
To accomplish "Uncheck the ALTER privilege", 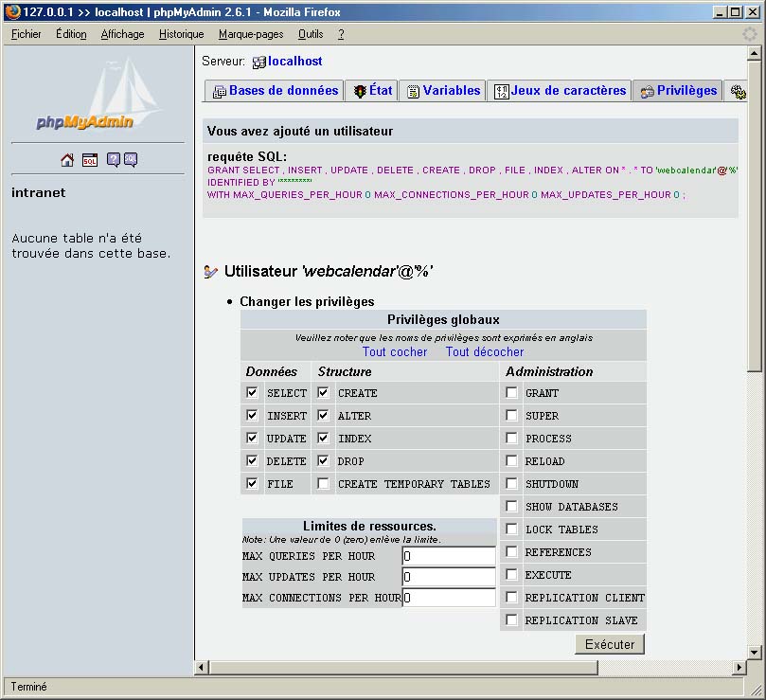I will pyautogui.click(x=323, y=416).
